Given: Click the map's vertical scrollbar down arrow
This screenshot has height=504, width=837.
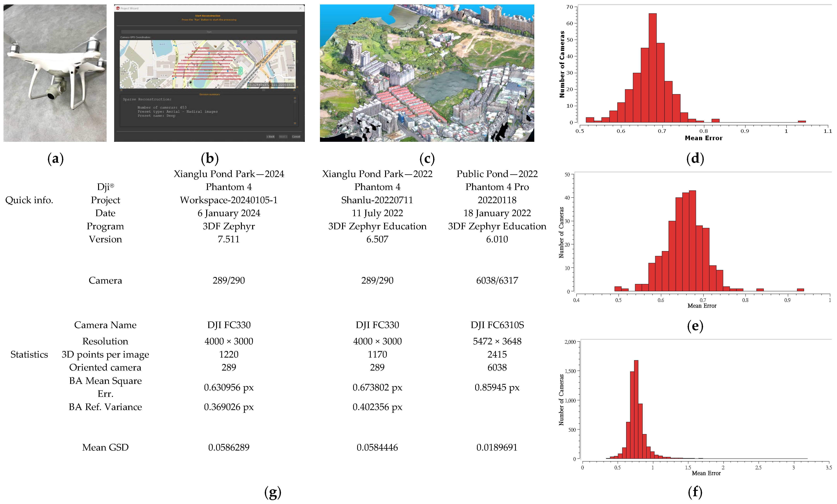Looking at the screenshot, I should point(297,87).
